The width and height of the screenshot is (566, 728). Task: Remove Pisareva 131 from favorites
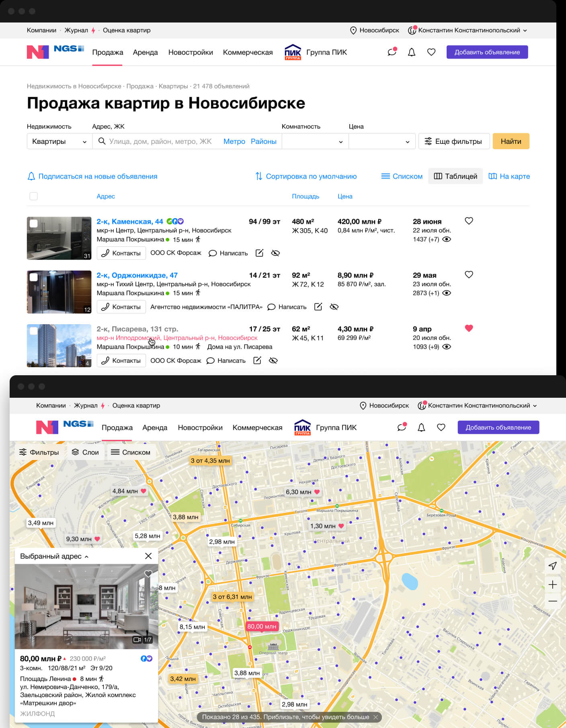coord(469,328)
